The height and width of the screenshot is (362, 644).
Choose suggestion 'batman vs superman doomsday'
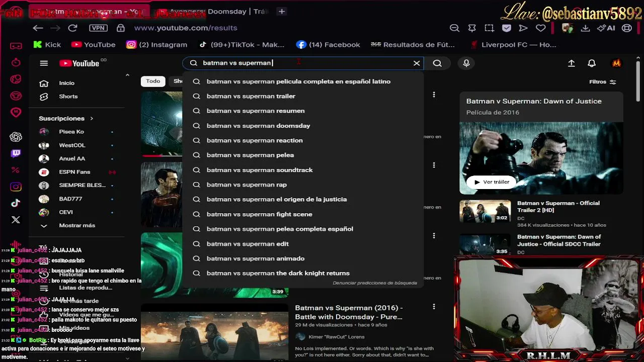[x=303, y=126]
